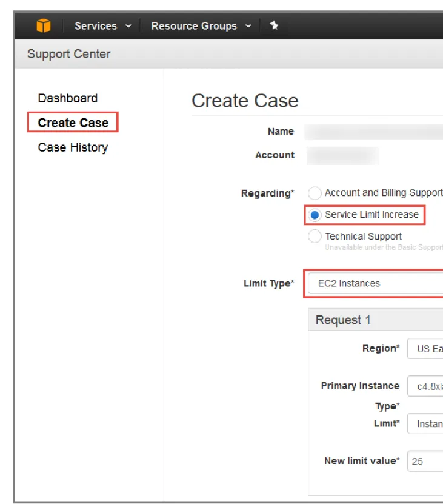
Task: Open the Limit Type dropdown
Action: point(375,283)
